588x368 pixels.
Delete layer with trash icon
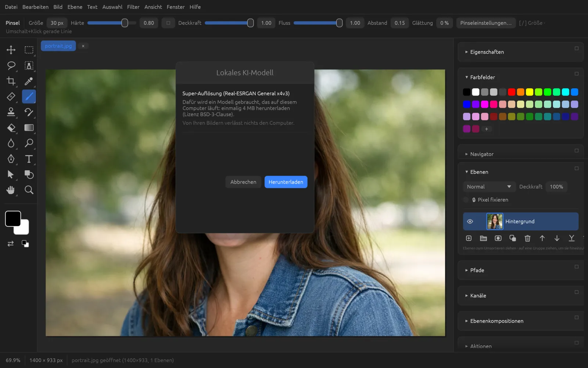(527, 238)
